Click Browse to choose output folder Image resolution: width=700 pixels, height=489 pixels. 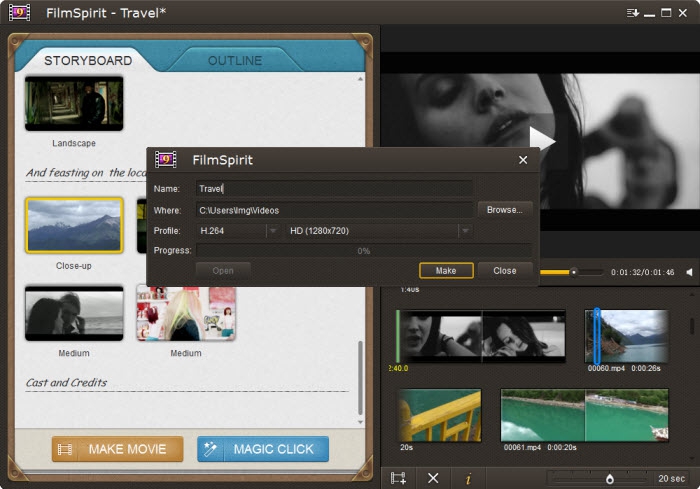505,210
